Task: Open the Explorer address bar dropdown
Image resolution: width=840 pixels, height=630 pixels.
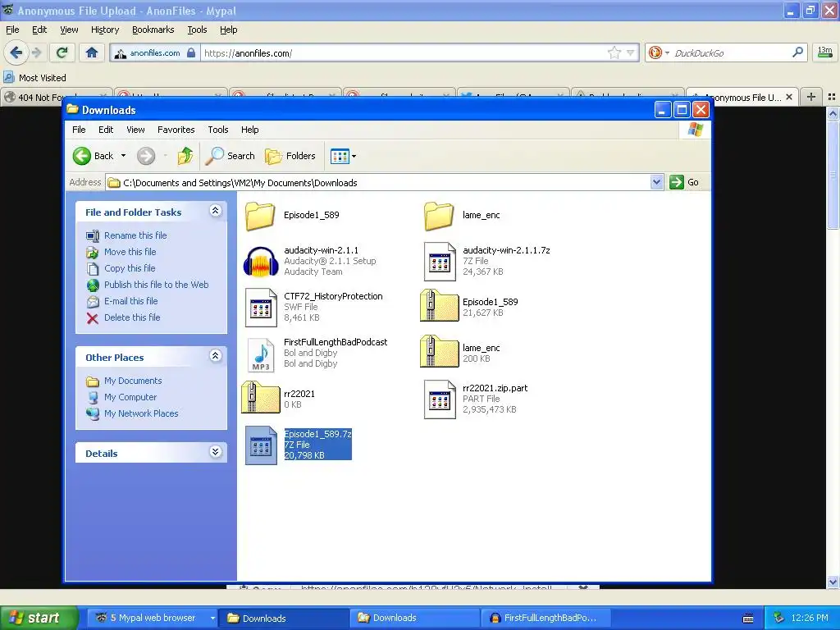Action: tap(657, 182)
